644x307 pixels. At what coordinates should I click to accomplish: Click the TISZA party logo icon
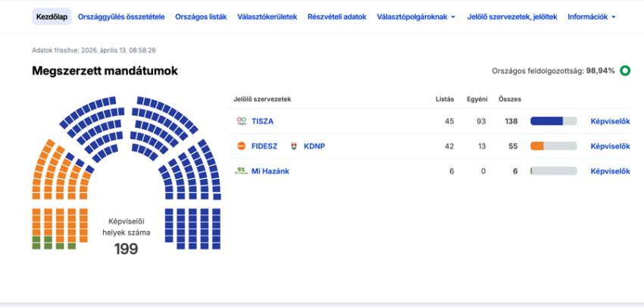click(x=241, y=121)
